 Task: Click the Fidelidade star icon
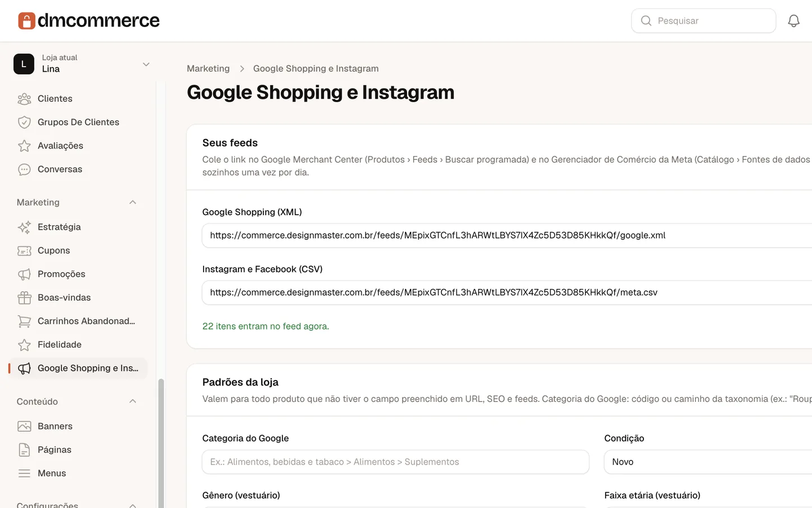click(24, 345)
